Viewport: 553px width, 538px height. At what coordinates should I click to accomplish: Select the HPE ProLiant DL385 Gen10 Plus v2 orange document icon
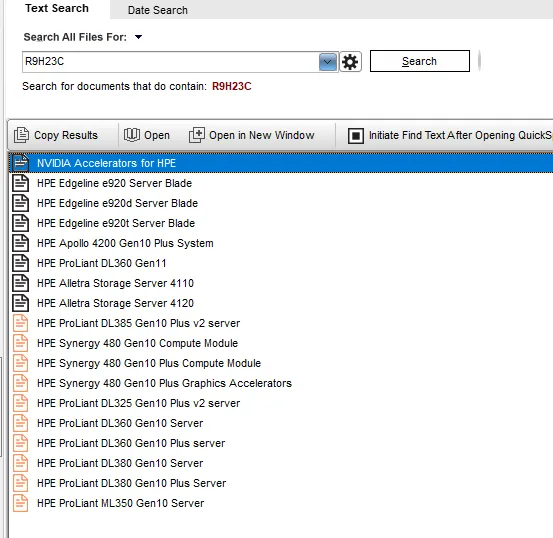[20, 323]
